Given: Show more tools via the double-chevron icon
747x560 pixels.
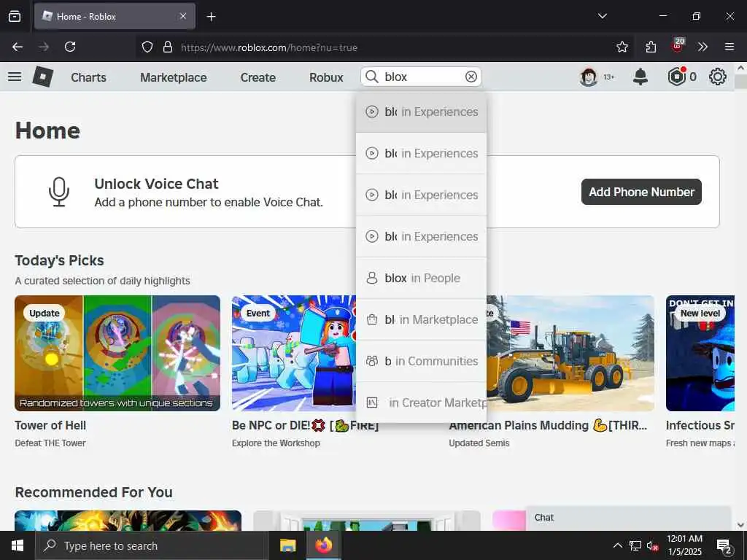Looking at the screenshot, I should [x=703, y=47].
